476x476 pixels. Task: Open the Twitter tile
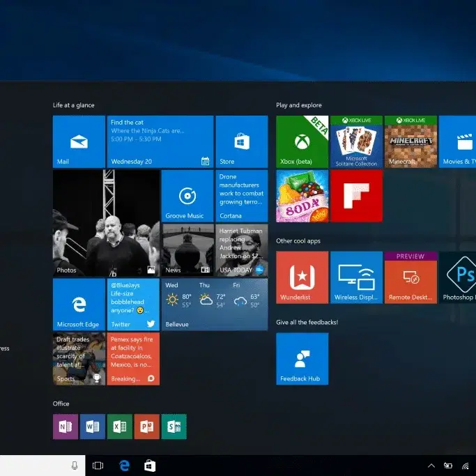point(133,305)
